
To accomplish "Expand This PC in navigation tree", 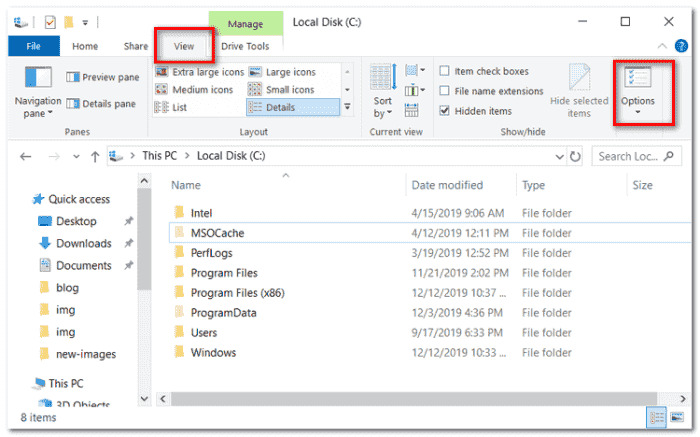I will [24, 383].
